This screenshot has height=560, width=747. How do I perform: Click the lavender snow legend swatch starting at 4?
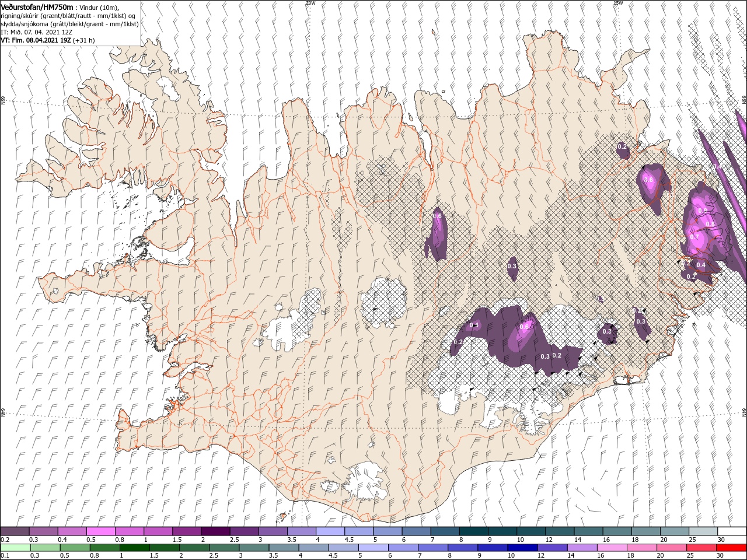point(330,531)
